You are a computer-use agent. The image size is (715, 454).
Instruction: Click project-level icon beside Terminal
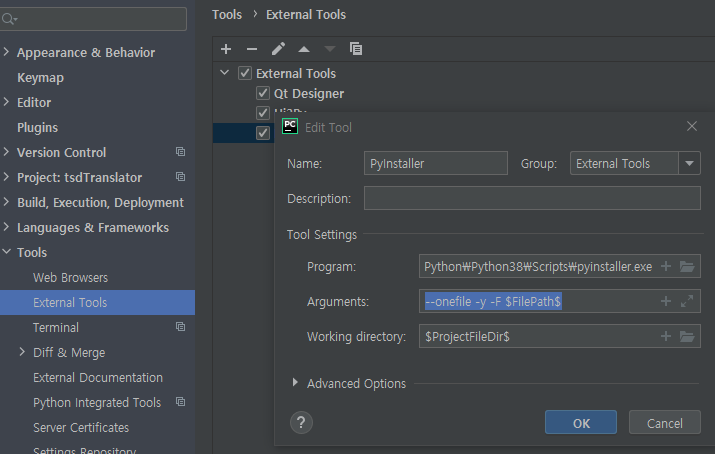coord(181,327)
